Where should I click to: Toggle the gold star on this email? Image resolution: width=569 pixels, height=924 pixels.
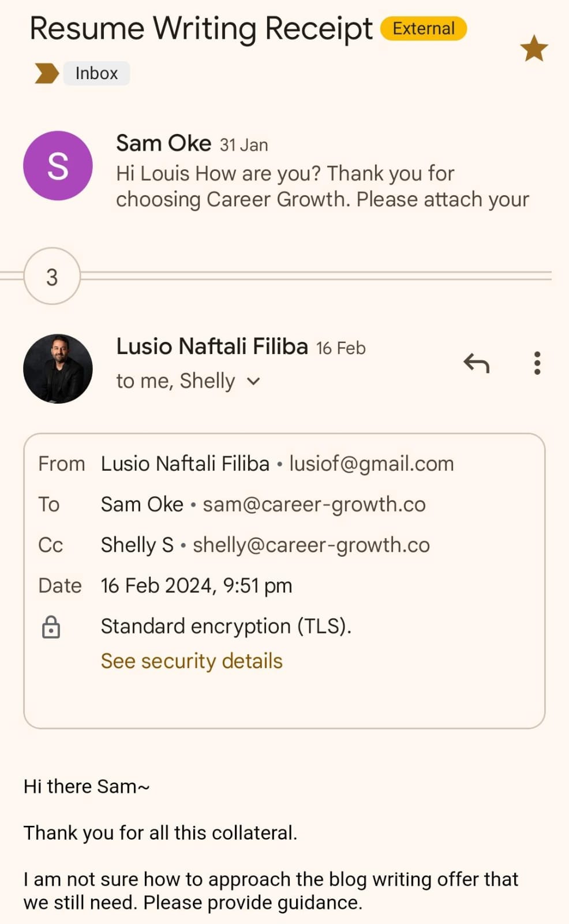pos(534,49)
